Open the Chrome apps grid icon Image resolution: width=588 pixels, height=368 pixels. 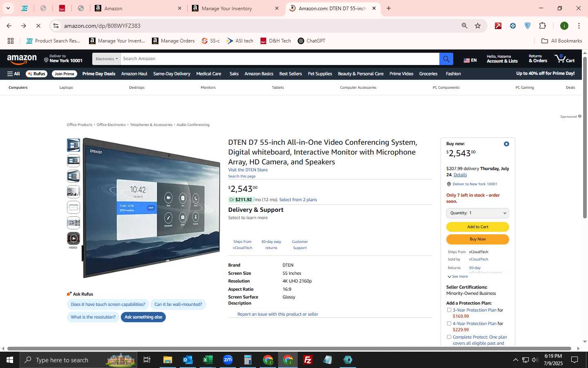tap(11, 41)
